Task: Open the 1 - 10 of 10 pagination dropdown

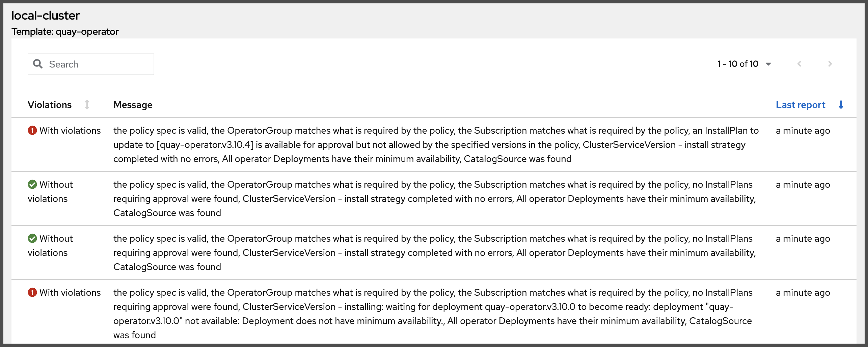Action: click(x=744, y=64)
